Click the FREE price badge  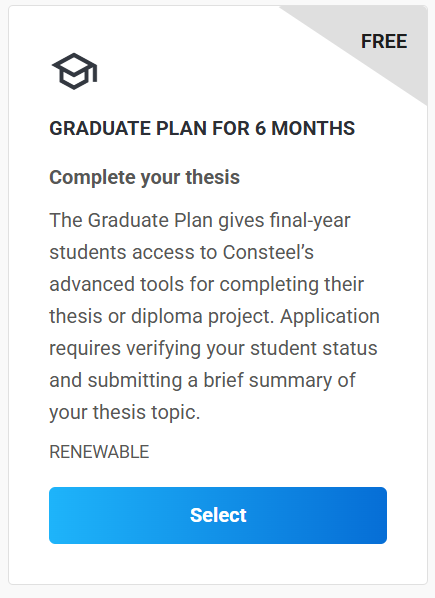coord(384,41)
